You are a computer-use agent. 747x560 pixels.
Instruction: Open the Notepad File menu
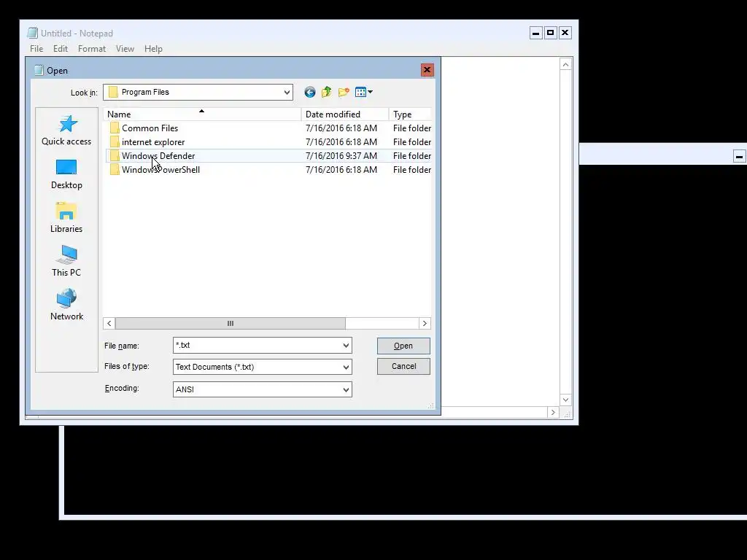36,49
